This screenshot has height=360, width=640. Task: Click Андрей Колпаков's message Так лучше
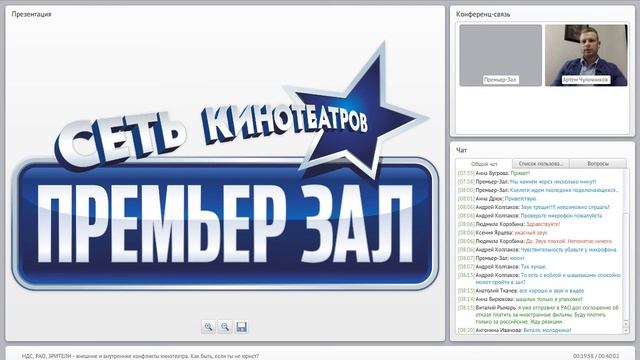(x=533, y=267)
